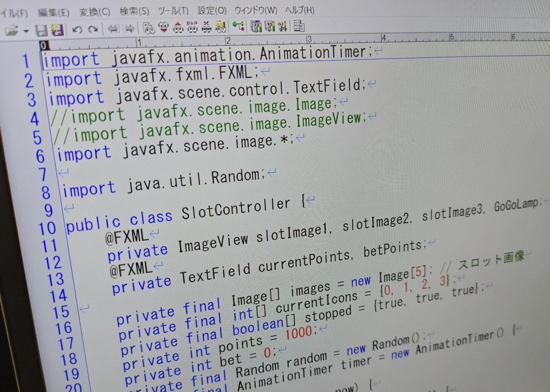The width and height of the screenshot is (550, 392).
Task: Click "image.*" on line 6
Action: [261, 143]
